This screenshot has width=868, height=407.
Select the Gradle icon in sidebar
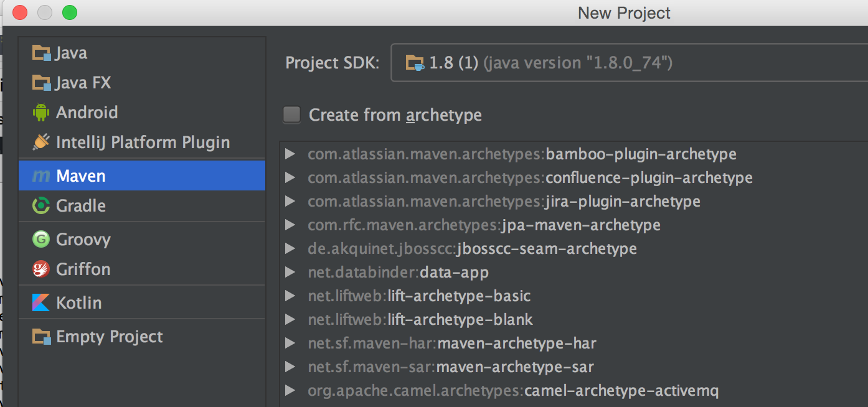[x=41, y=206]
